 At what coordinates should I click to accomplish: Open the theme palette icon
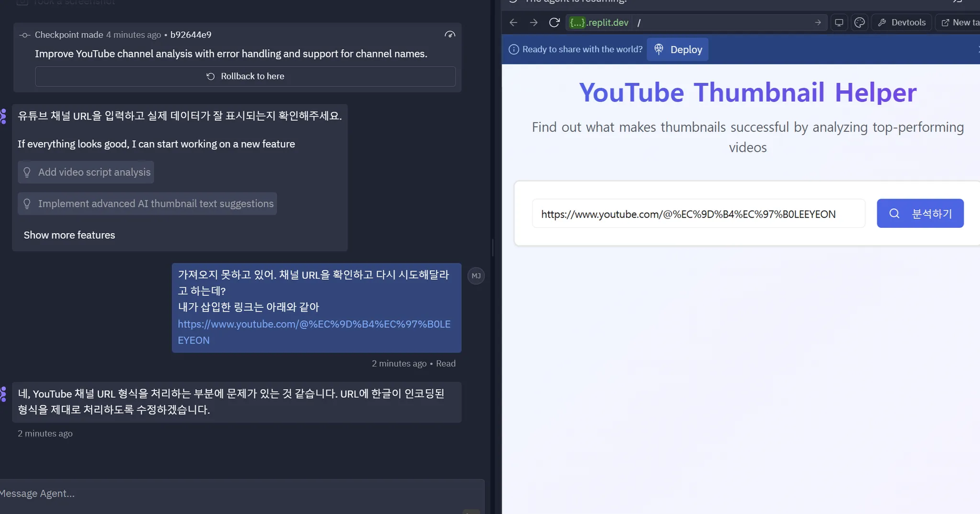[x=859, y=23]
